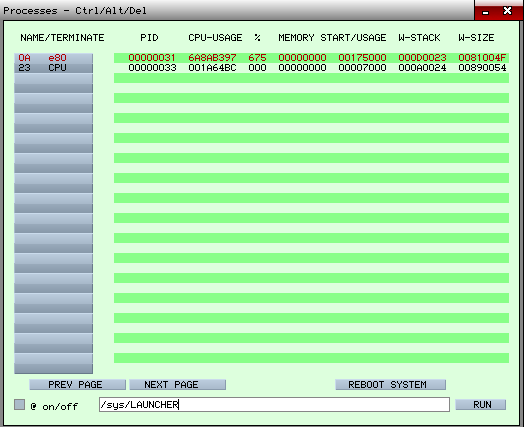Select memory usage 00175000
The image size is (524, 427).
(362, 58)
